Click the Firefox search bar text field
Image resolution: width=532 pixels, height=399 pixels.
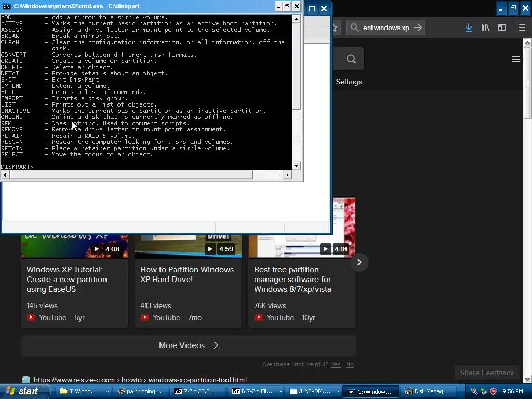(x=386, y=28)
